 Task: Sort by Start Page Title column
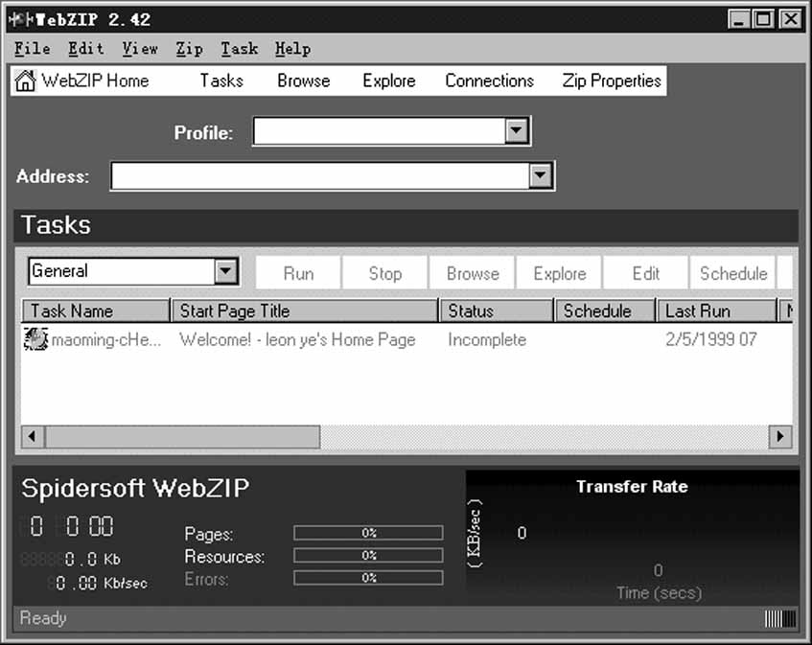306,311
